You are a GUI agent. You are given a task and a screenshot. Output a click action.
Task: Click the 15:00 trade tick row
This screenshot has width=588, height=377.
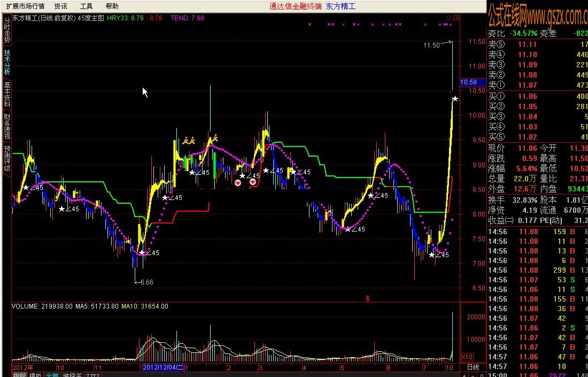click(x=538, y=375)
